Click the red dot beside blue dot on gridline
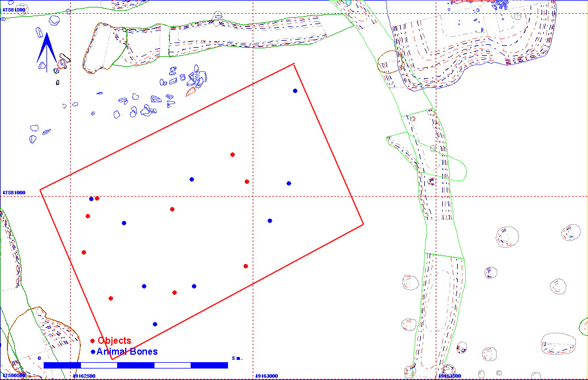588x380 pixels. [97, 198]
